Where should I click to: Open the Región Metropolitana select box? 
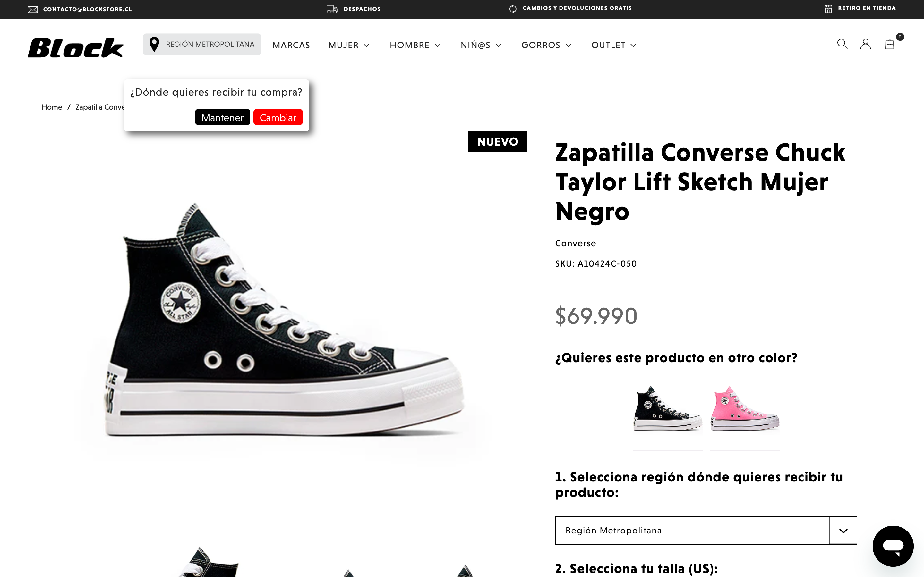706,531
